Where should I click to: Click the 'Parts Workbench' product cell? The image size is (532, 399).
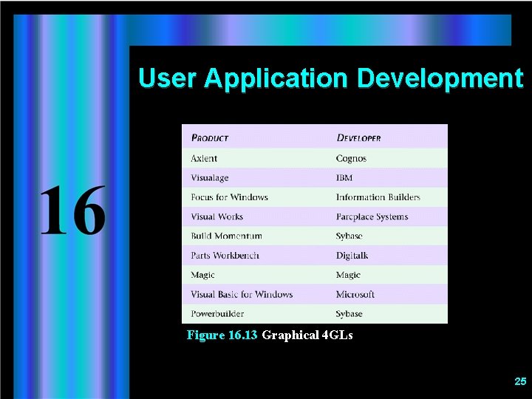(x=225, y=255)
